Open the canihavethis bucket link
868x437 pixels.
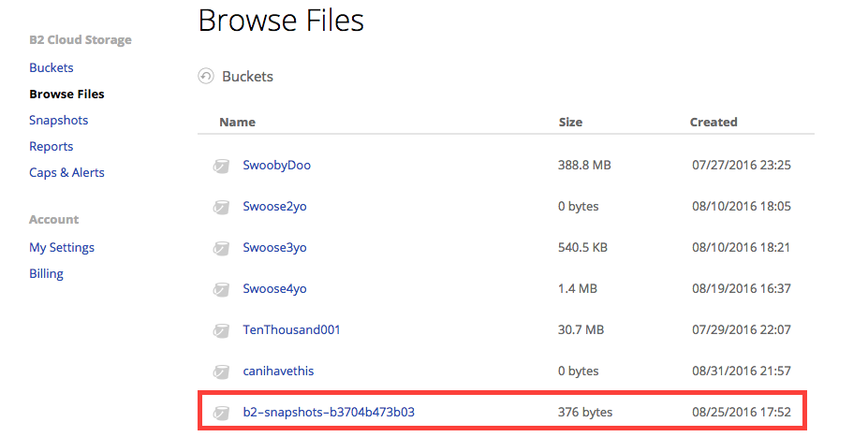point(278,371)
